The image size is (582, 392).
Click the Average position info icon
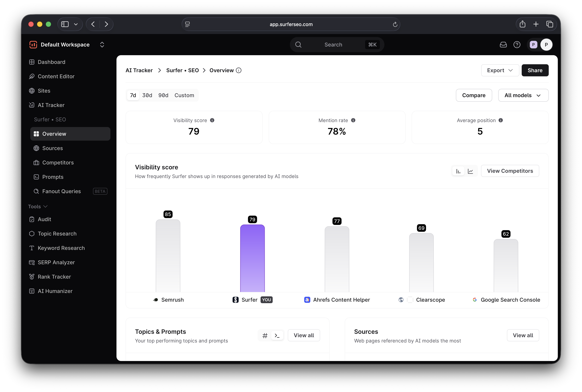coord(501,120)
